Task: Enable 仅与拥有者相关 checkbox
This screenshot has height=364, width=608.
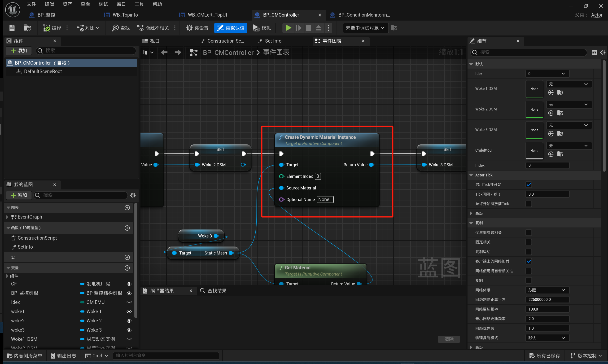Action: (x=529, y=232)
